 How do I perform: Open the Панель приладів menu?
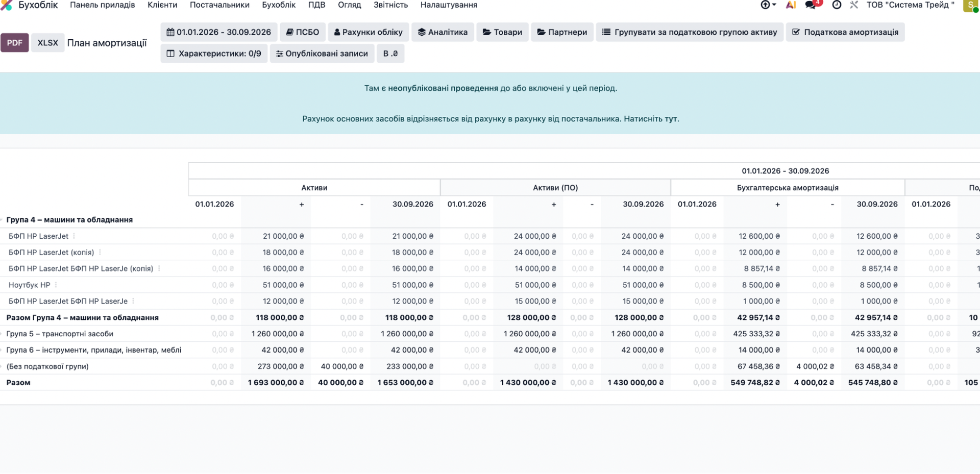click(x=103, y=5)
